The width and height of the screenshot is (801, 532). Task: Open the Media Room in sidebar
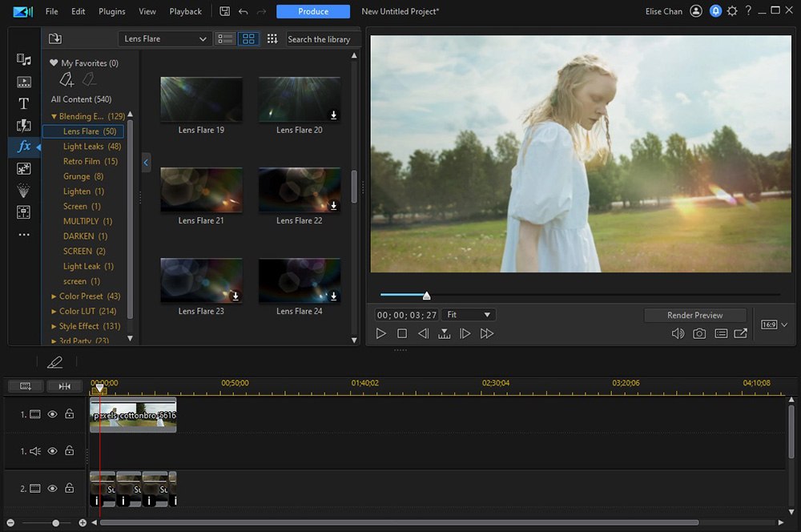pyautogui.click(x=23, y=59)
